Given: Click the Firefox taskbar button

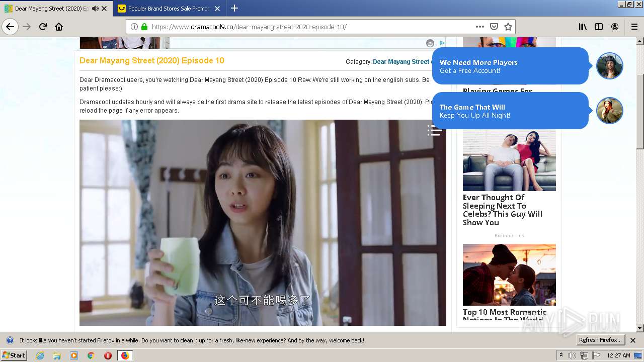Looking at the screenshot, I should (125, 355).
